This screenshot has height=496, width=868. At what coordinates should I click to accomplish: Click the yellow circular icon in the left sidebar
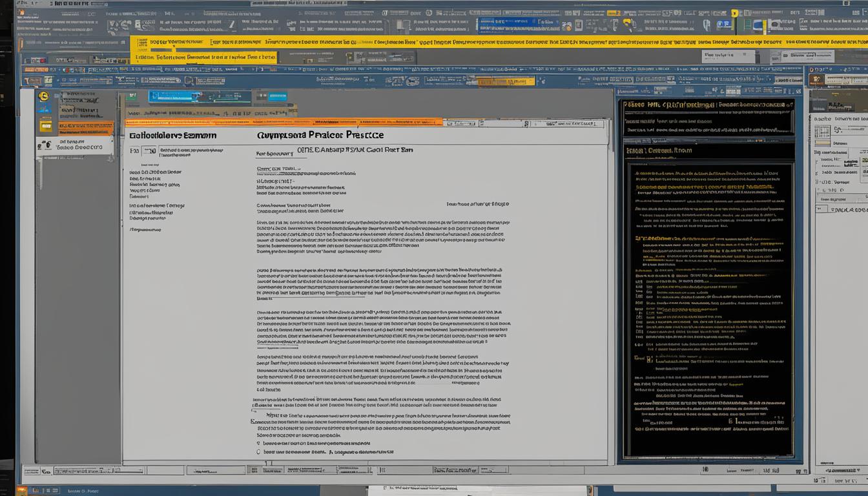click(x=43, y=96)
